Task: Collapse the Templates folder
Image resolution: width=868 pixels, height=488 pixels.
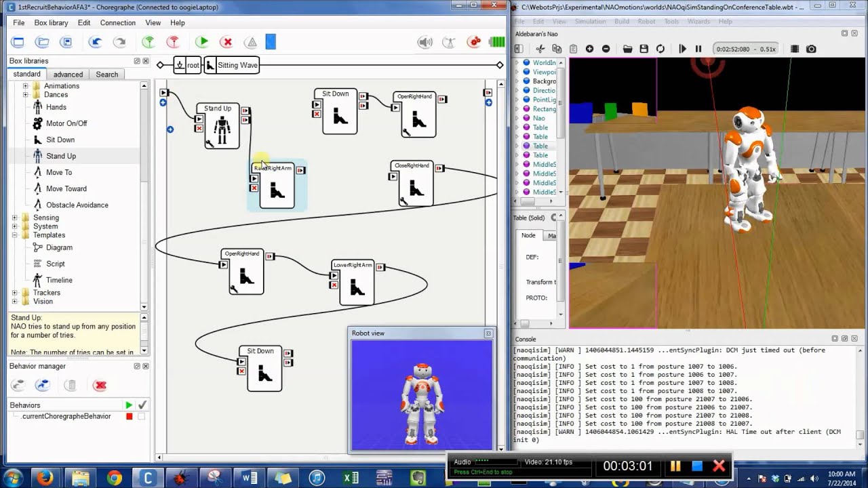Action: (x=15, y=235)
